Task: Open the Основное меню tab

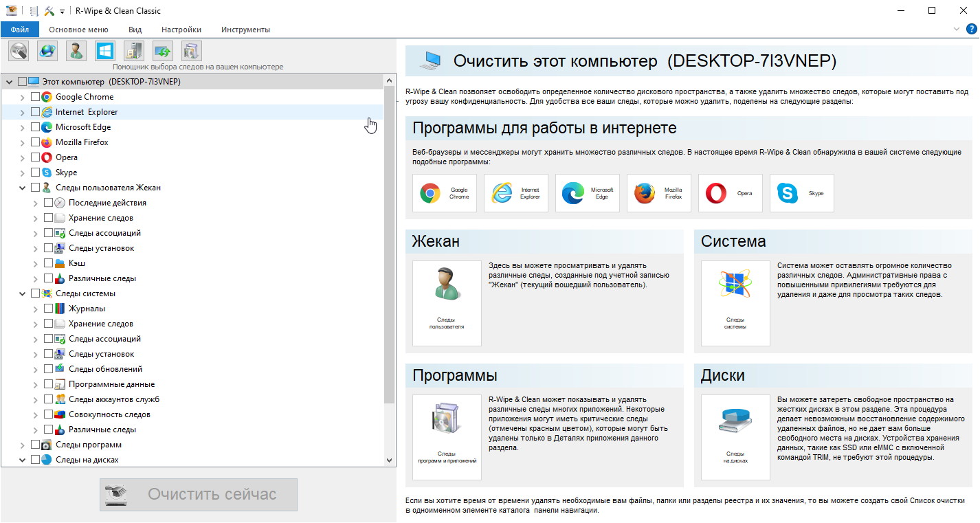Action: coord(78,30)
